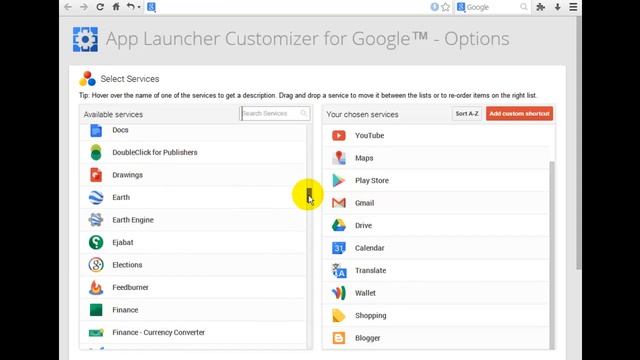
Task: Click the Add custom shortcut button
Action: (519, 113)
